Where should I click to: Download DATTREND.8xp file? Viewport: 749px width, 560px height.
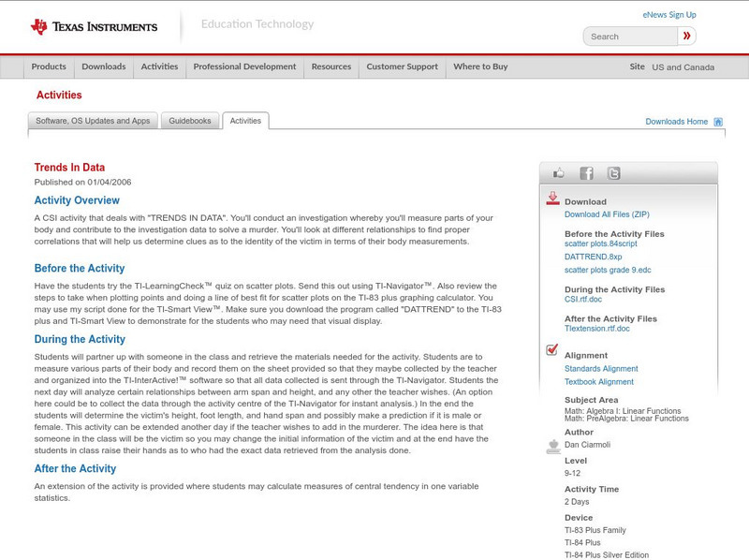click(x=594, y=258)
